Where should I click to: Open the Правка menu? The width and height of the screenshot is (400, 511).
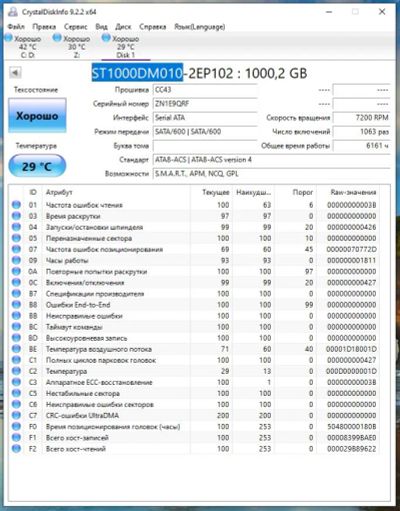[44, 27]
